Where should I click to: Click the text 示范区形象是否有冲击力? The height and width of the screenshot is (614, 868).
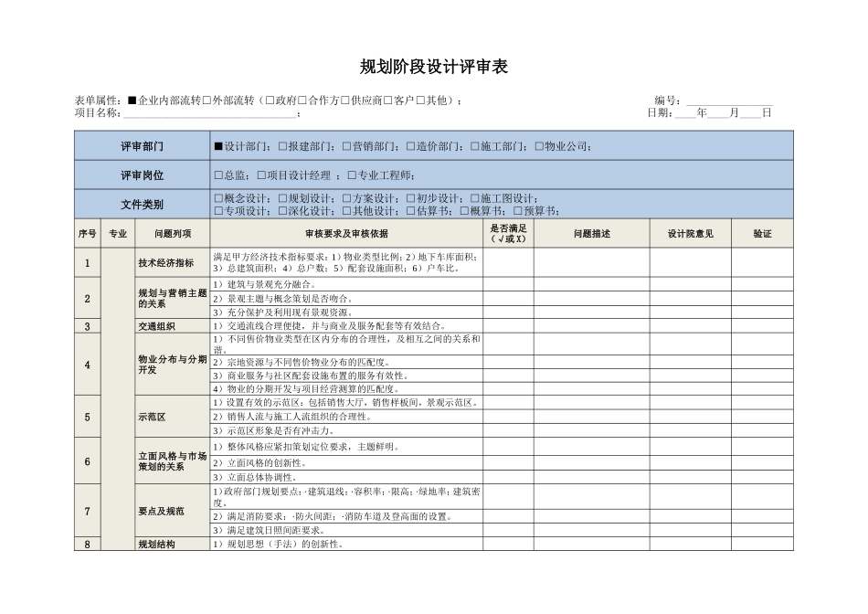tap(281, 430)
